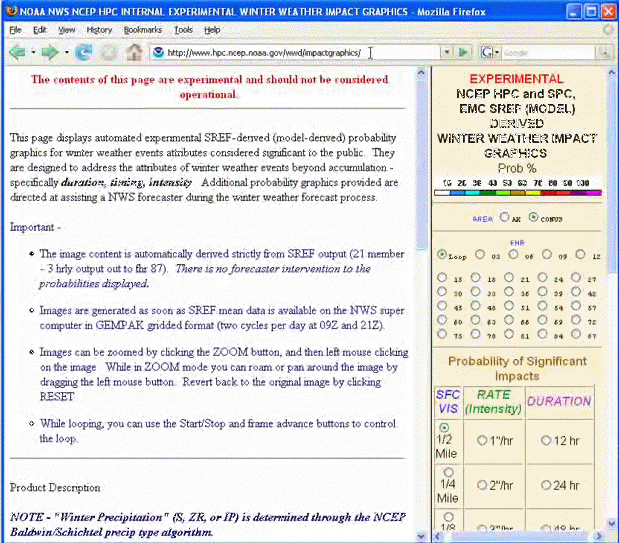Open the Back history dropdown arrow

point(33,52)
